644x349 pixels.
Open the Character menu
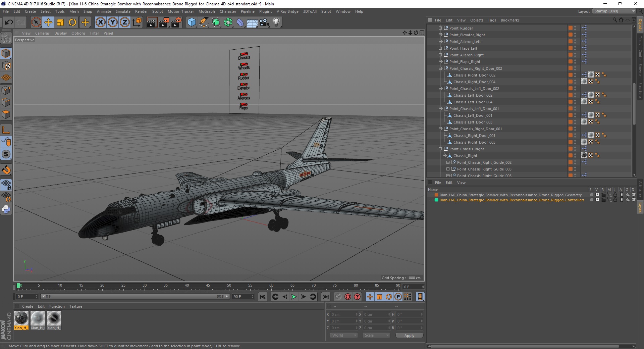click(228, 11)
